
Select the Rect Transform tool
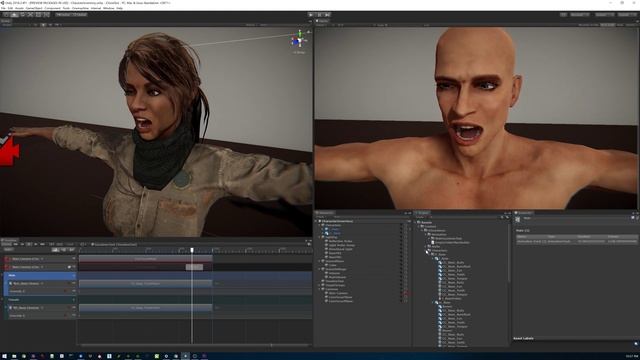pos(38,15)
